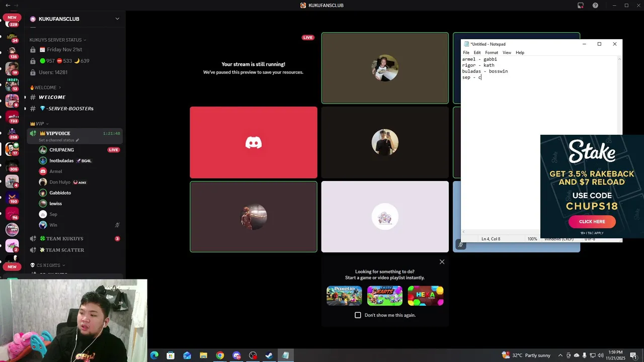Viewport: 644px width, 362px height.
Task: Open the INDAY server with the 13 badge
Action: [x=12, y=85]
